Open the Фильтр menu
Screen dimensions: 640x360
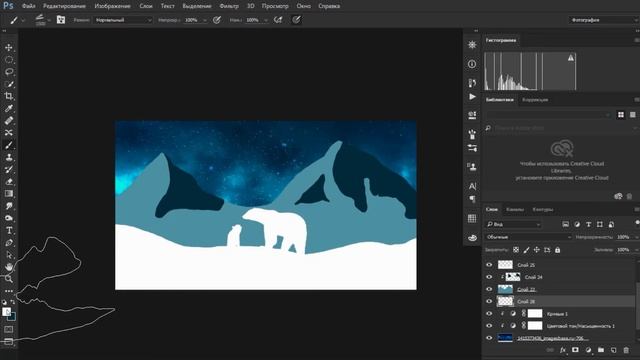click(x=229, y=6)
